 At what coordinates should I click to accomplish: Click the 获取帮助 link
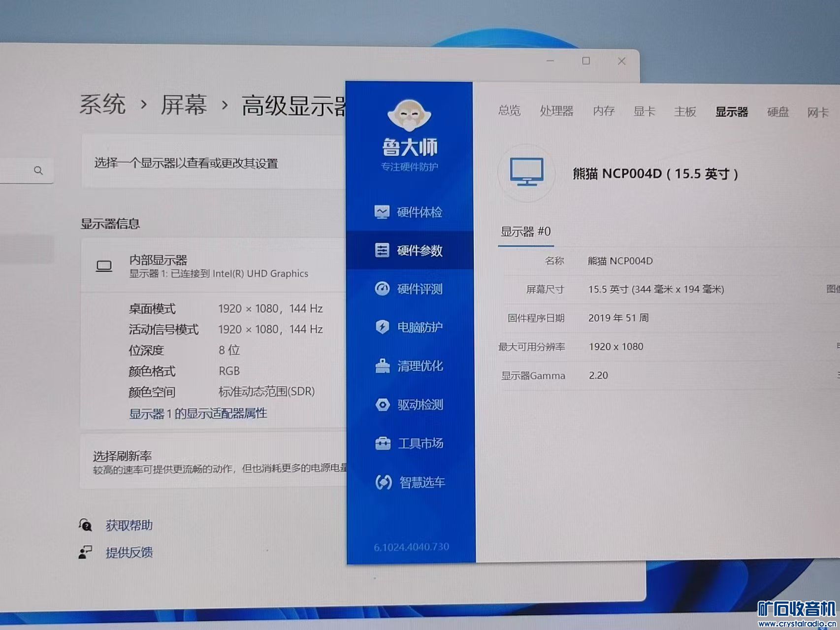[x=129, y=525]
